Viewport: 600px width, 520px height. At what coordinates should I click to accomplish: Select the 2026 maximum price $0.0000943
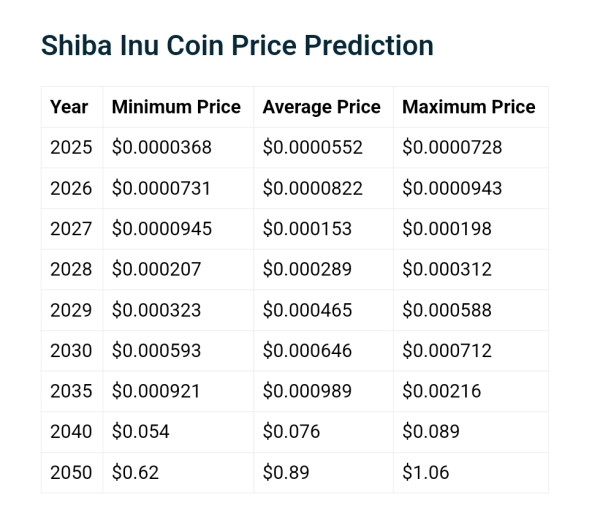pos(452,188)
